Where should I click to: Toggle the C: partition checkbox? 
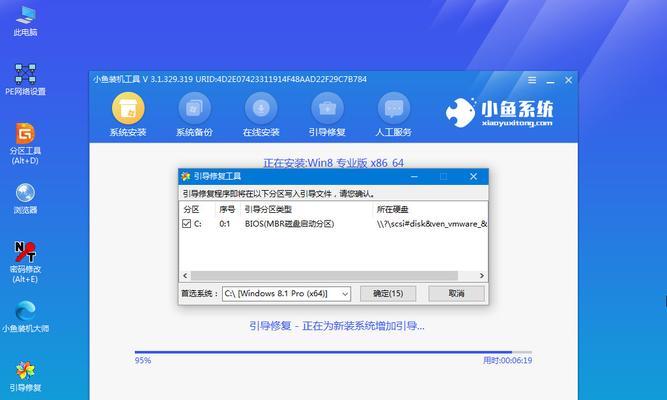coord(186,223)
